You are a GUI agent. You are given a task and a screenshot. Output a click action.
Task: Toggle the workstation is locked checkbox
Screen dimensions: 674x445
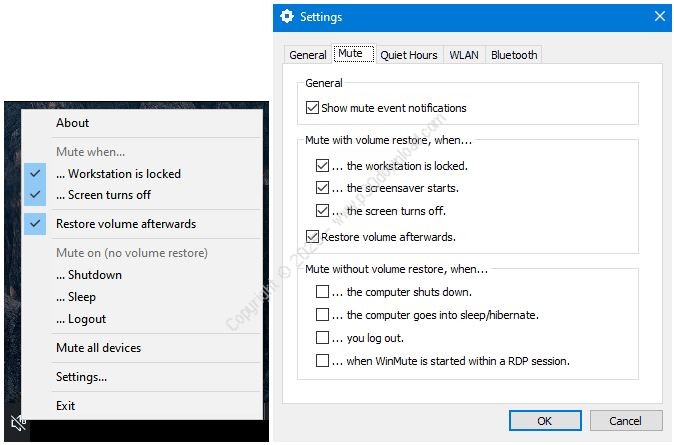[x=322, y=166]
